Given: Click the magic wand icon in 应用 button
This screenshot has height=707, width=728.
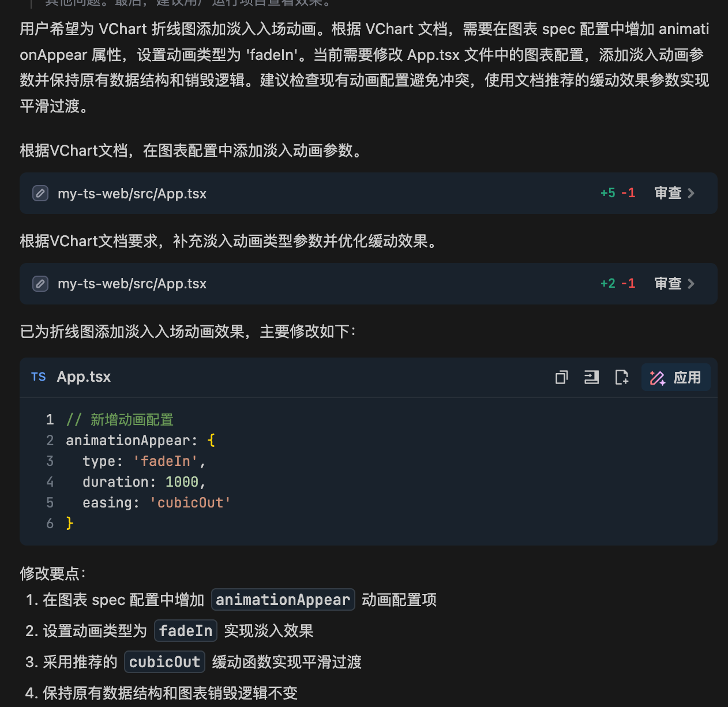Looking at the screenshot, I should tap(658, 378).
